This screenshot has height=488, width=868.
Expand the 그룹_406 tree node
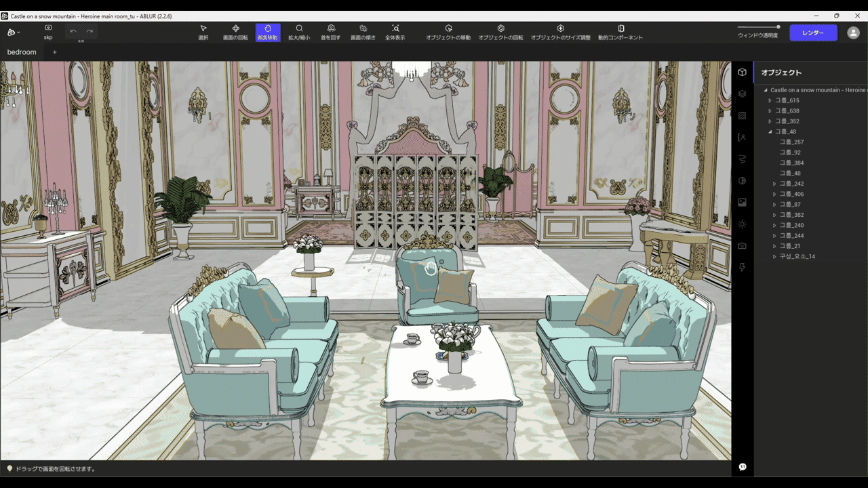tap(775, 194)
